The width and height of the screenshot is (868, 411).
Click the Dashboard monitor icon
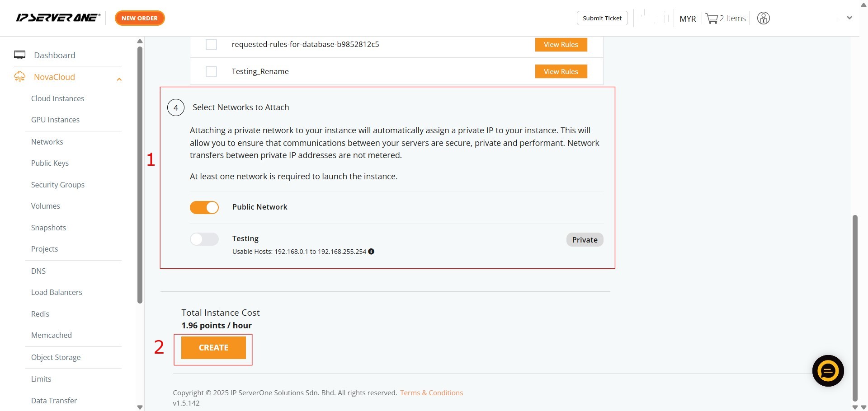(x=19, y=55)
